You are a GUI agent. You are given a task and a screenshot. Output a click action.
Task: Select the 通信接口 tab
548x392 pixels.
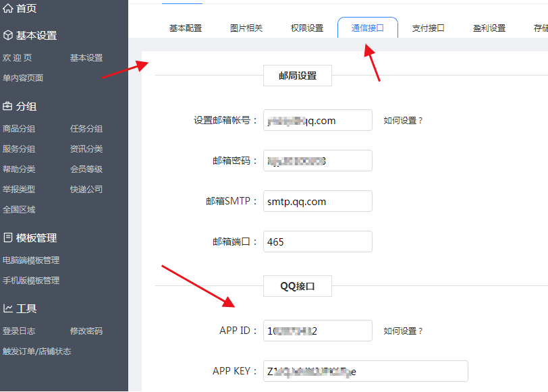(368, 28)
